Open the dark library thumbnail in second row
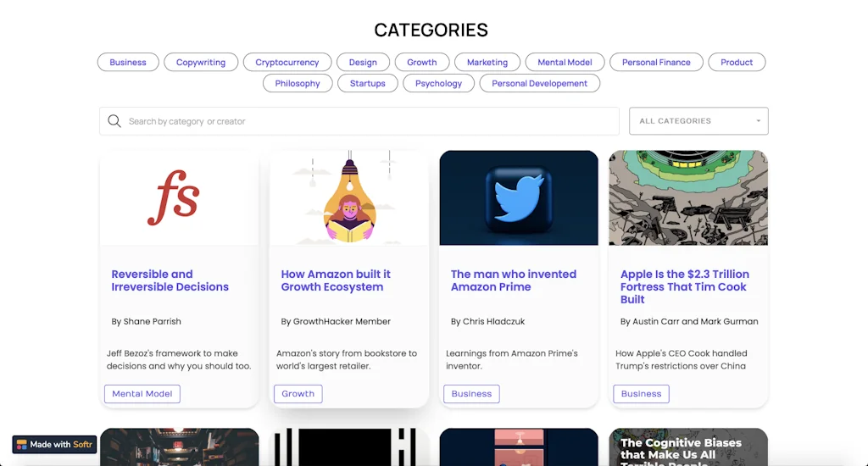868x466 pixels. pyautogui.click(x=180, y=447)
